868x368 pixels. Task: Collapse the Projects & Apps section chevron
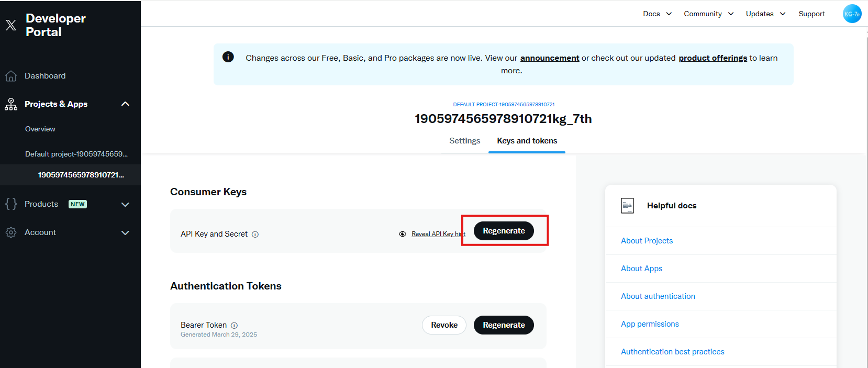click(125, 104)
